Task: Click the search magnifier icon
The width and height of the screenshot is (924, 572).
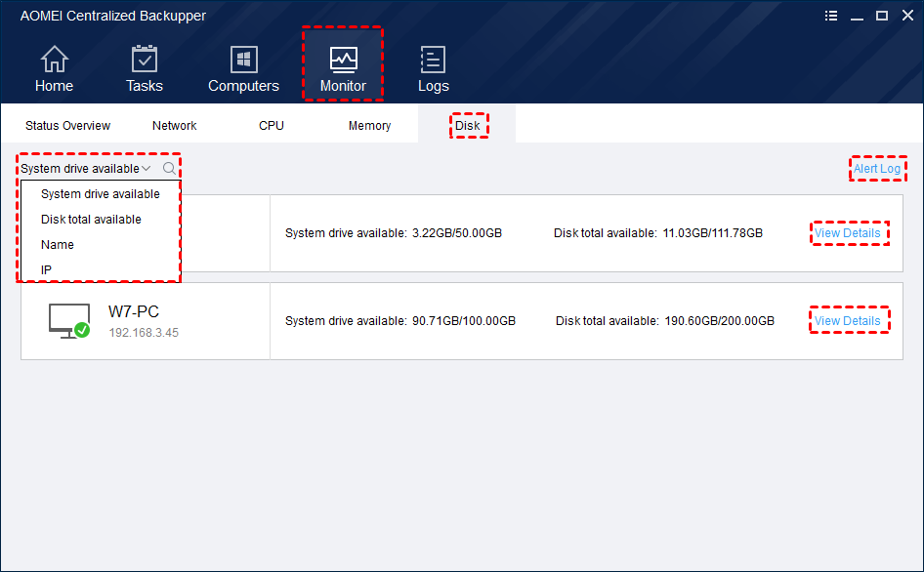Action: tap(169, 169)
